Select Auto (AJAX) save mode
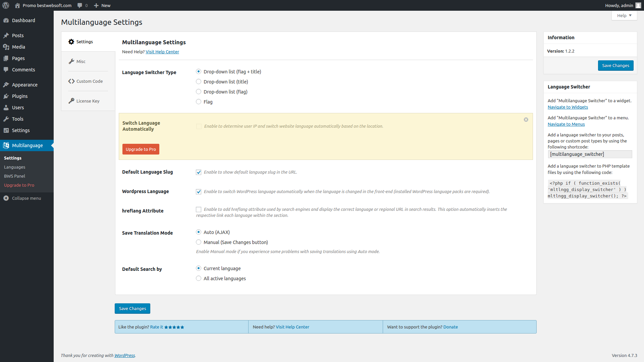Screen dimensions: 644x362 (199, 232)
